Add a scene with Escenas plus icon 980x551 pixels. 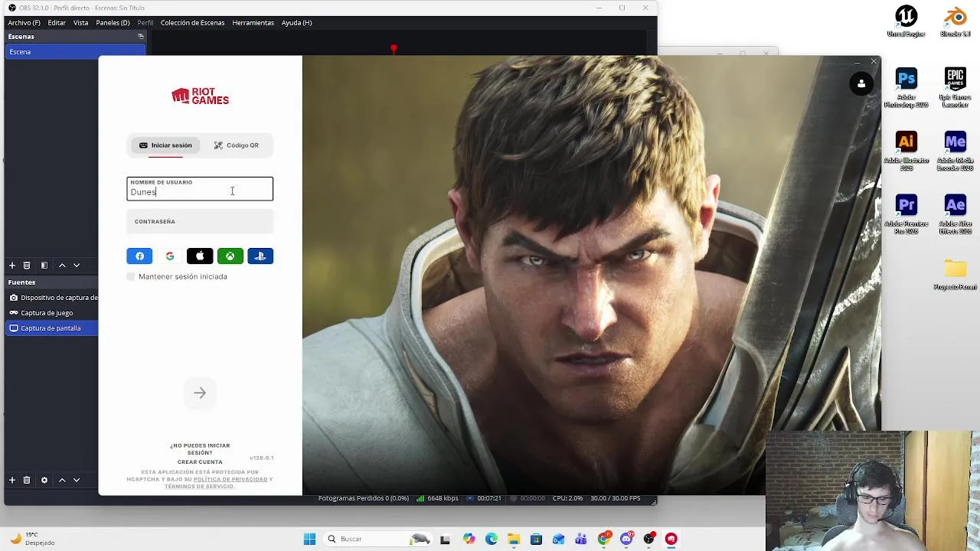12,266
